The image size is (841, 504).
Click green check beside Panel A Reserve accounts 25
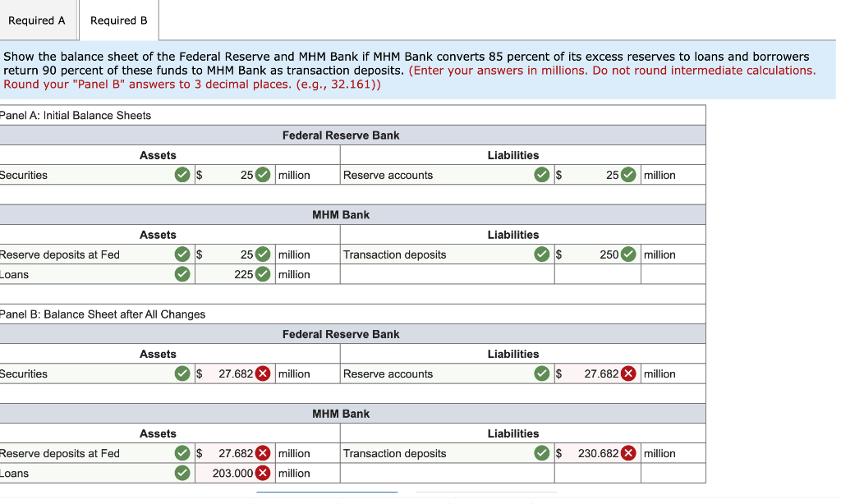[628, 175]
